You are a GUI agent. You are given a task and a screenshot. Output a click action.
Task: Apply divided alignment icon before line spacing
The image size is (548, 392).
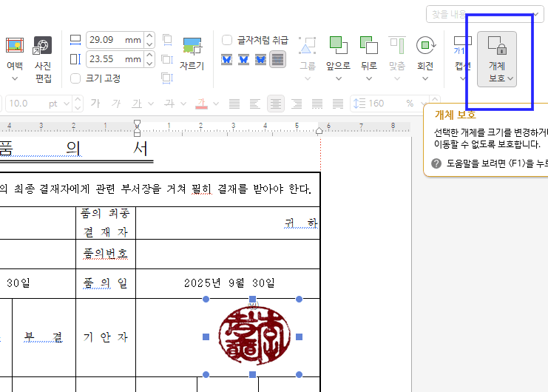coord(338,104)
